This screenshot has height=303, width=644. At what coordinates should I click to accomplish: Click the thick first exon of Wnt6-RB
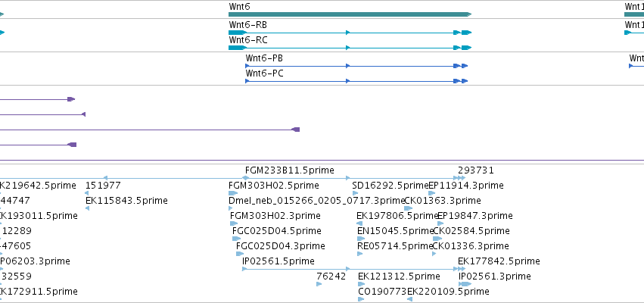click(x=238, y=33)
